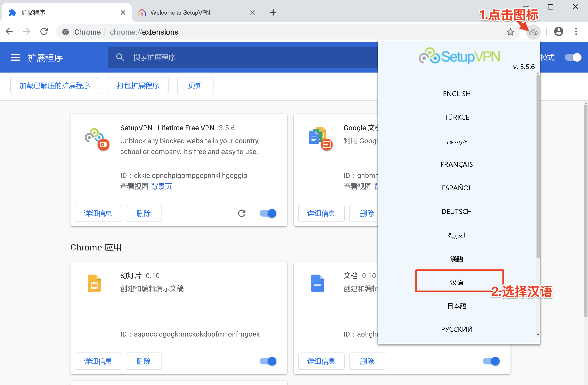588x385 pixels.
Task: Reload the page with the refresh icon
Action: (44, 32)
